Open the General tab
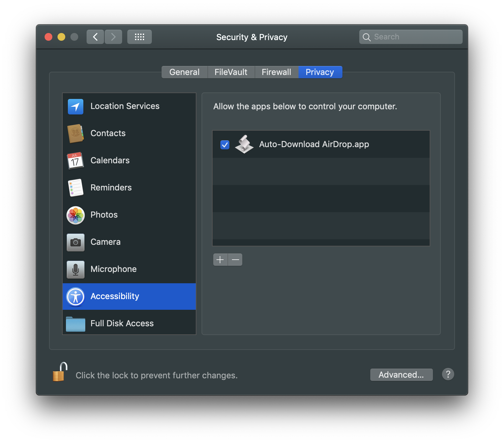The width and height of the screenshot is (504, 443). 184,72
